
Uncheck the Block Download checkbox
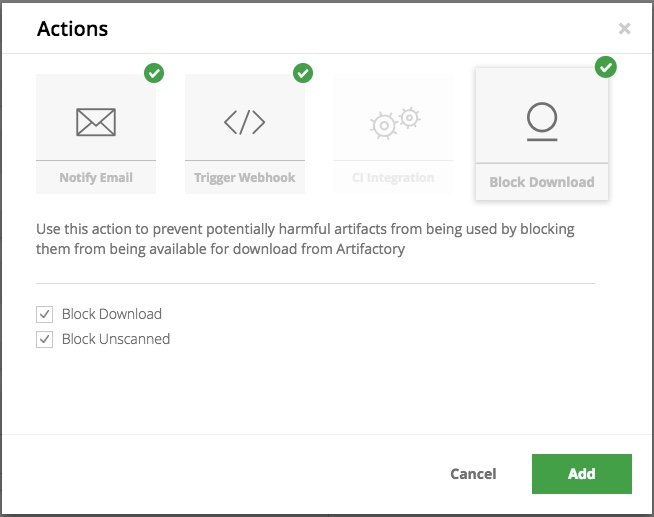[44, 314]
